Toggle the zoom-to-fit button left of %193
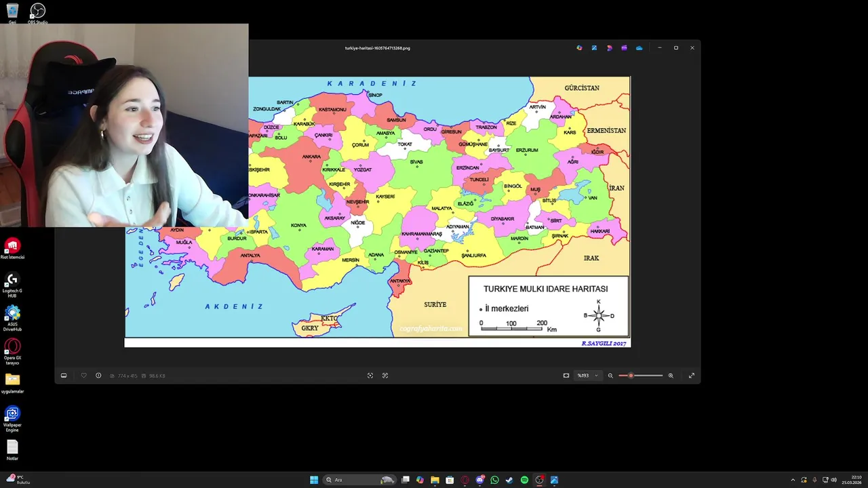Screen dimensions: 868x488 [x=566, y=375]
